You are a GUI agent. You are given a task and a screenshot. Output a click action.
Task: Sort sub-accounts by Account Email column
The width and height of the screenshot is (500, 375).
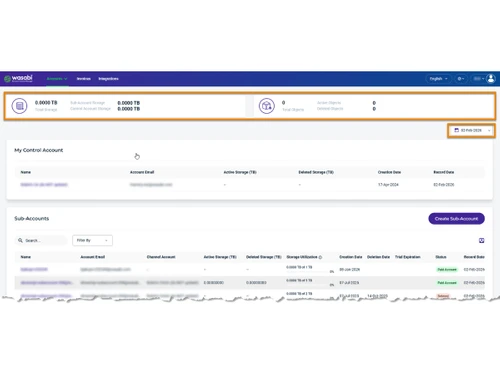tap(93, 257)
